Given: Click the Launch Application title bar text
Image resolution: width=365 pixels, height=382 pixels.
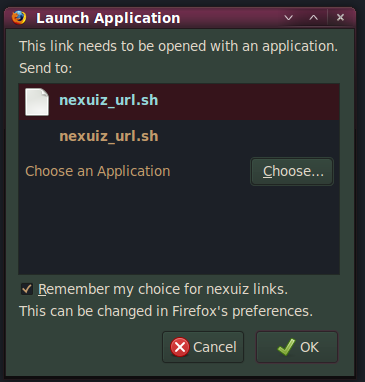Looking at the screenshot, I should pos(108,18).
